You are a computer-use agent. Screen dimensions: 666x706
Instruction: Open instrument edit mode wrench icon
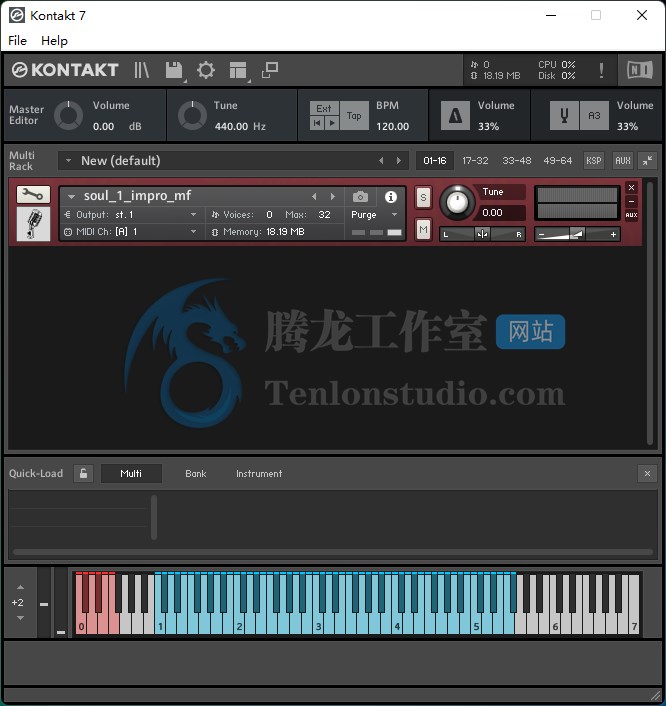click(x=33, y=195)
